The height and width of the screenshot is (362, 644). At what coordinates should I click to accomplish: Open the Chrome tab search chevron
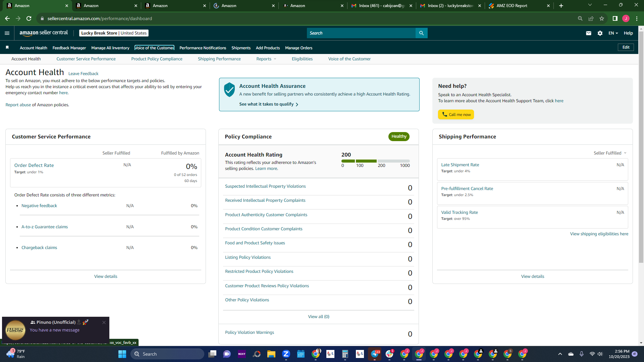coord(590,5)
